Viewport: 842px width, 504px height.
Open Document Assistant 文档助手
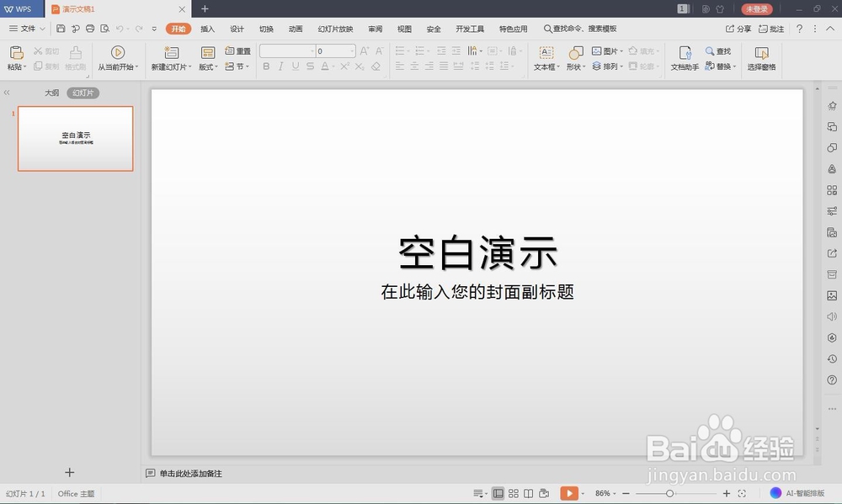point(685,58)
